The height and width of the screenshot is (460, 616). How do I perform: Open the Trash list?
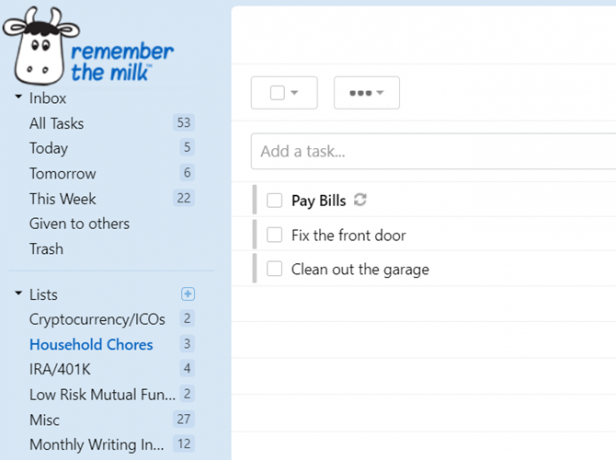(x=46, y=249)
